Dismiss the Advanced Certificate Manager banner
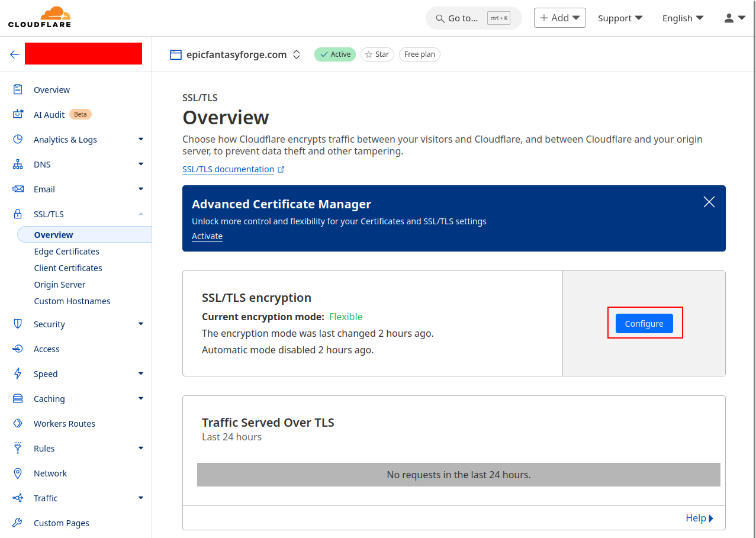The height and width of the screenshot is (538, 756). pyautogui.click(x=709, y=202)
